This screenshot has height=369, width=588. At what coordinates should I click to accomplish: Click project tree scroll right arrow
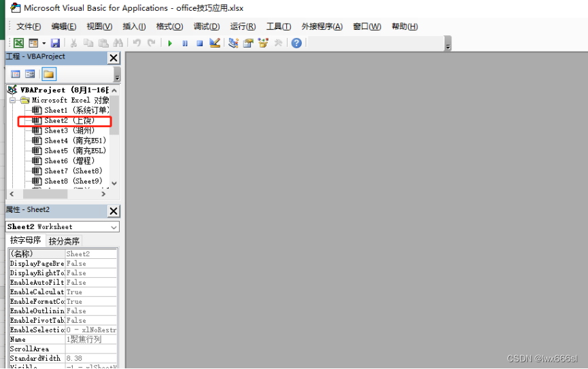[x=103, y=194]
